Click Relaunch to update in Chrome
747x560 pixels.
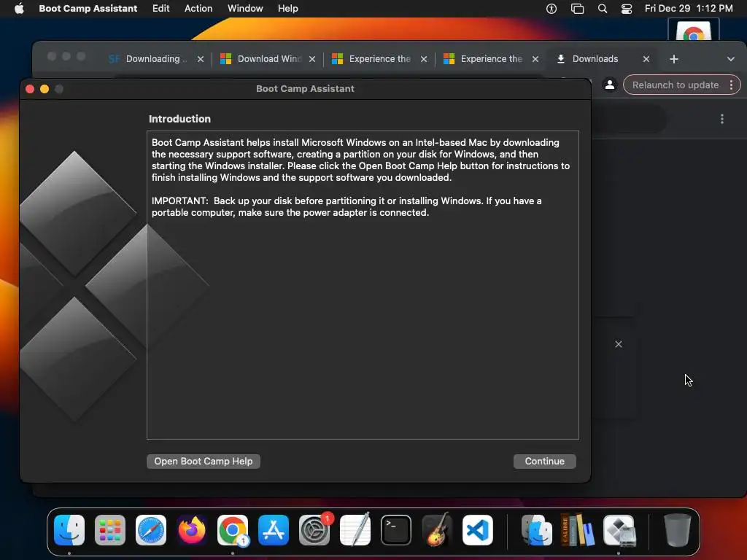click(675, 85)
